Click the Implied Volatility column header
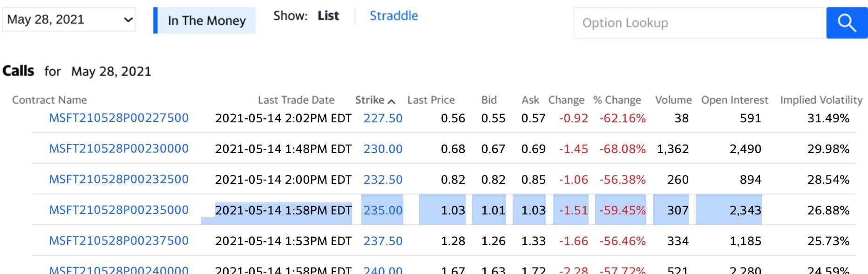 tap(822, 100)
